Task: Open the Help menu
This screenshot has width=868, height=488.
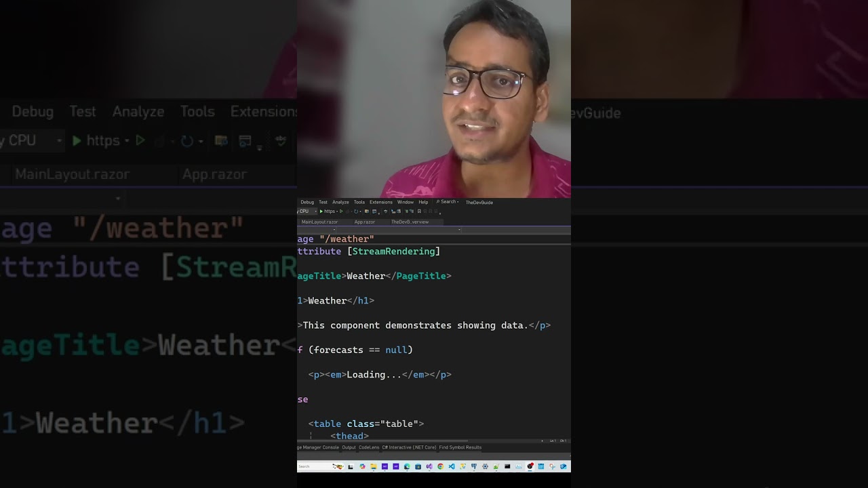Action: click(x=423, y=202)
